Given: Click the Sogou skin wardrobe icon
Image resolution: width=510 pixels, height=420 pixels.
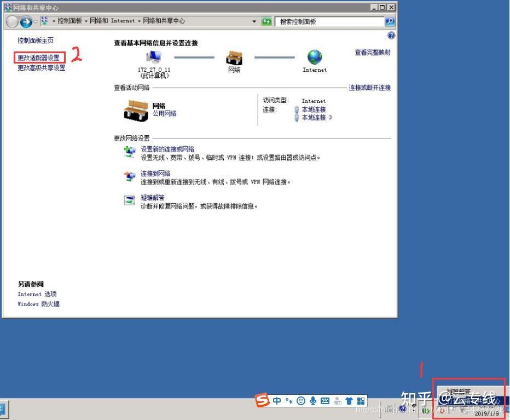Looking at the screenshot, I should point(349,401).
